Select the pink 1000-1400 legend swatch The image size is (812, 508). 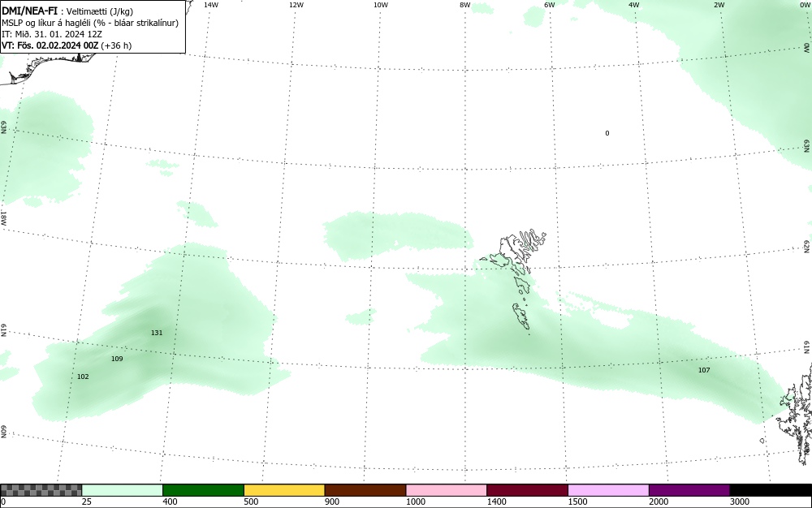coord(447,490)
